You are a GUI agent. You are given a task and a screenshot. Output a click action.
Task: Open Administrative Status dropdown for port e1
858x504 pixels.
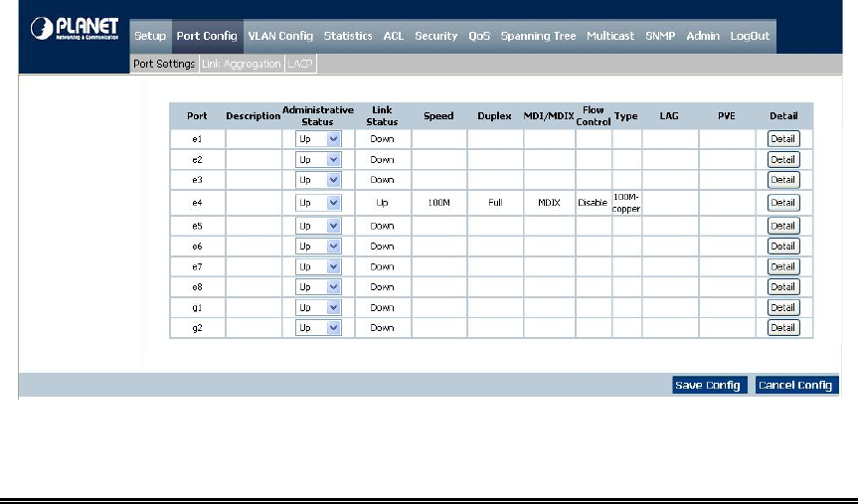(x=318, y=139)
